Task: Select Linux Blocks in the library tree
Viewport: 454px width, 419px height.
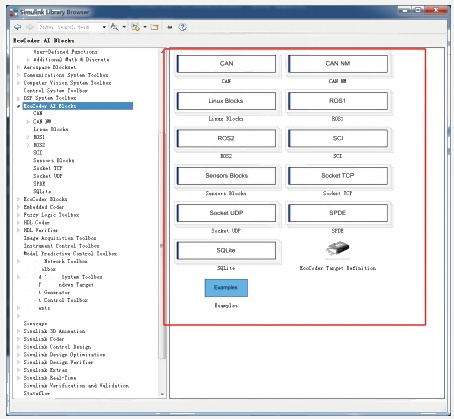Action: (x=51, y=129)
